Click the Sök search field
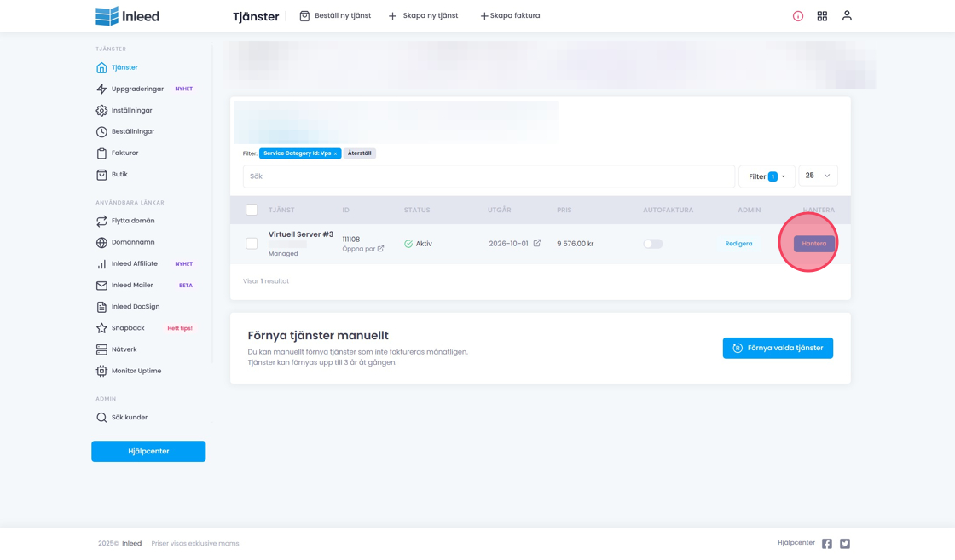Screen dimensions: 955x560 tap(489, 176)
